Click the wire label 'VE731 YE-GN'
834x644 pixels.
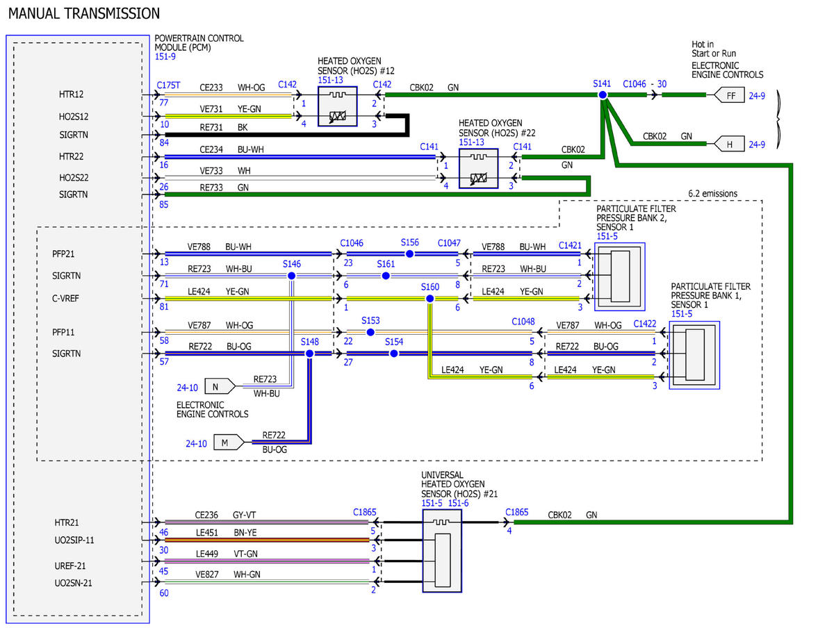click(x=231, y=110)
